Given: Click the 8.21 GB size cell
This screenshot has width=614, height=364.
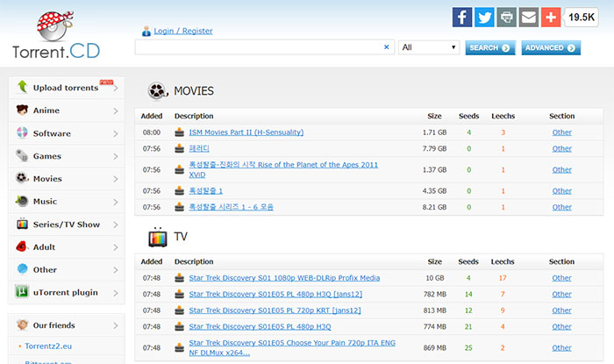Looking at the screenshot, I should point(435,207).
